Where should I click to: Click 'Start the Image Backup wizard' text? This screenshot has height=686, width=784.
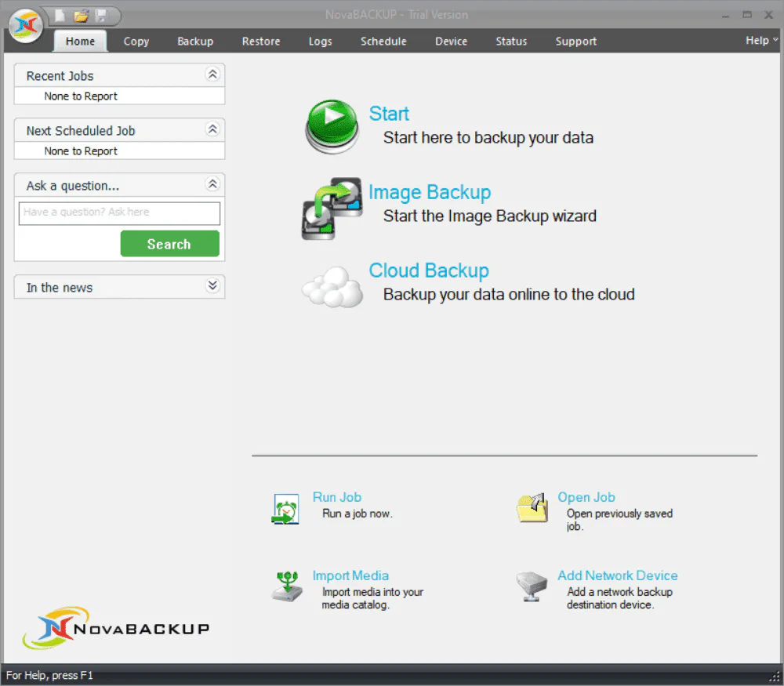pyautogui.click(x=489, y=216)
